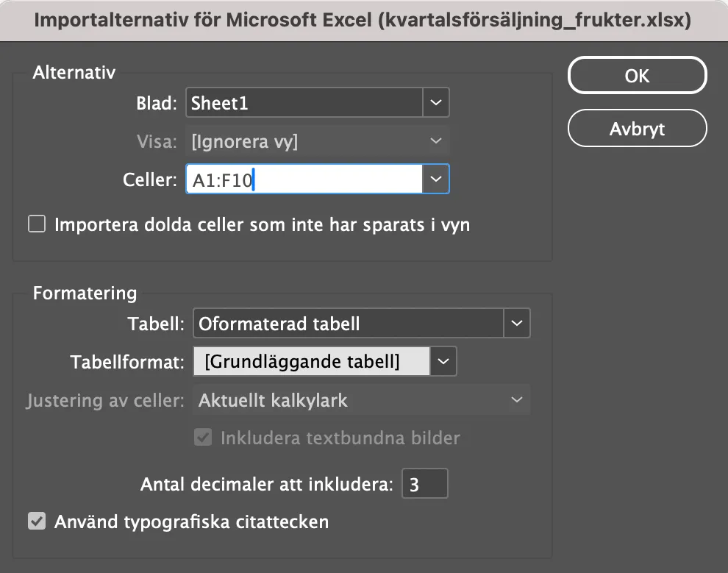
Task: Enable importing hidden cells checkbox
Action: point(36,223)
